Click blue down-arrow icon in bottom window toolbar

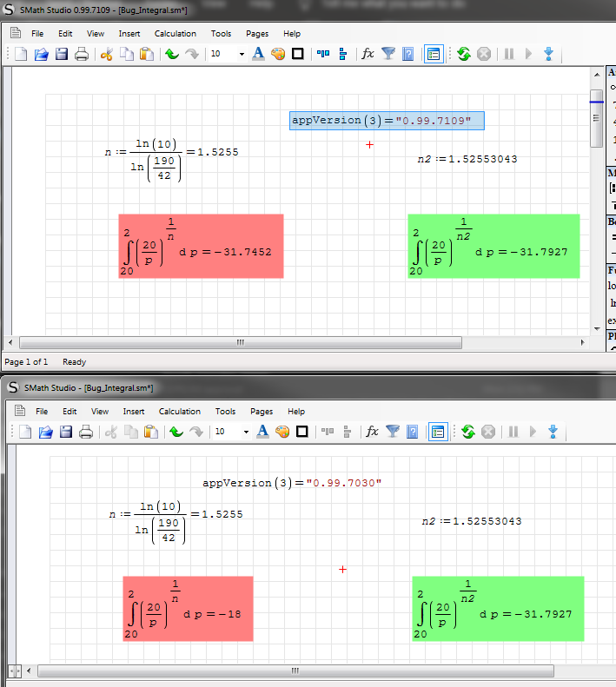point(551,432)
